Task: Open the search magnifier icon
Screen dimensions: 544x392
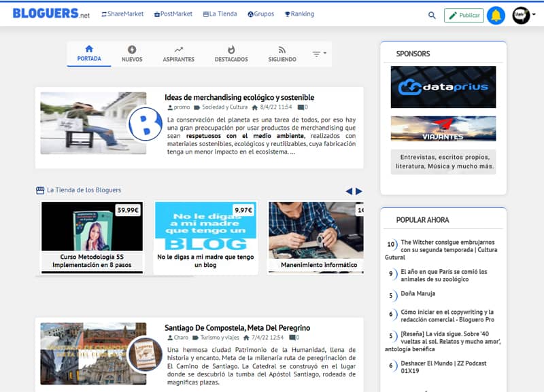Action: point(432,15)
